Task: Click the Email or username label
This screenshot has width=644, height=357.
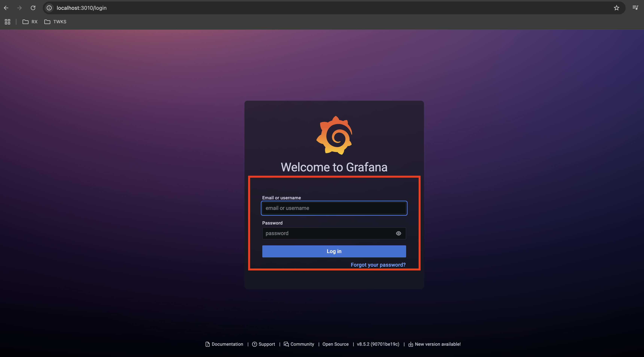Action: (x=281, y=198)
